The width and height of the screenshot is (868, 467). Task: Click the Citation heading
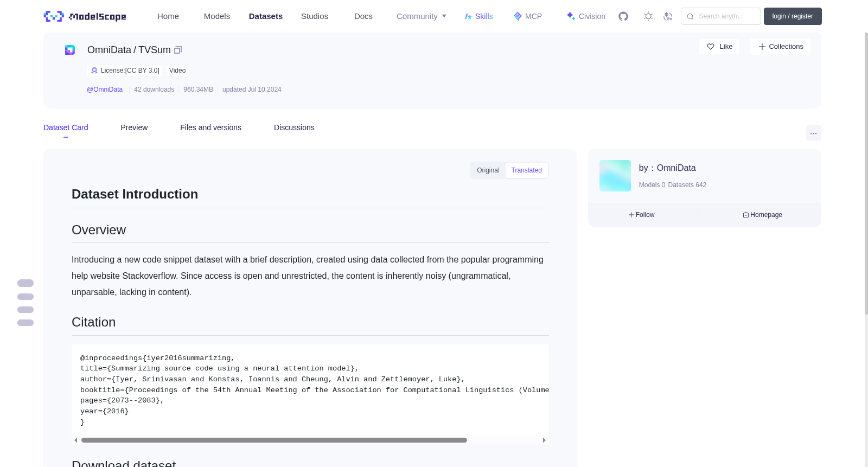pyautogui.click(x=93, y=322)
